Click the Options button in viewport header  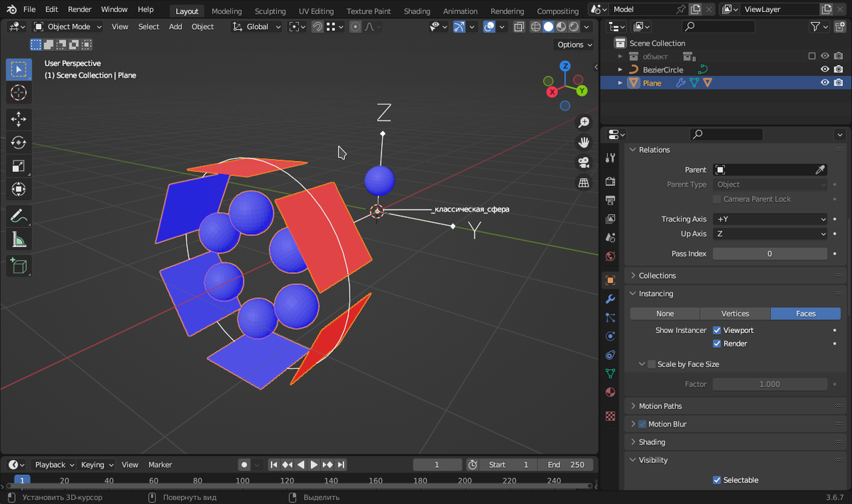point(574,44)
